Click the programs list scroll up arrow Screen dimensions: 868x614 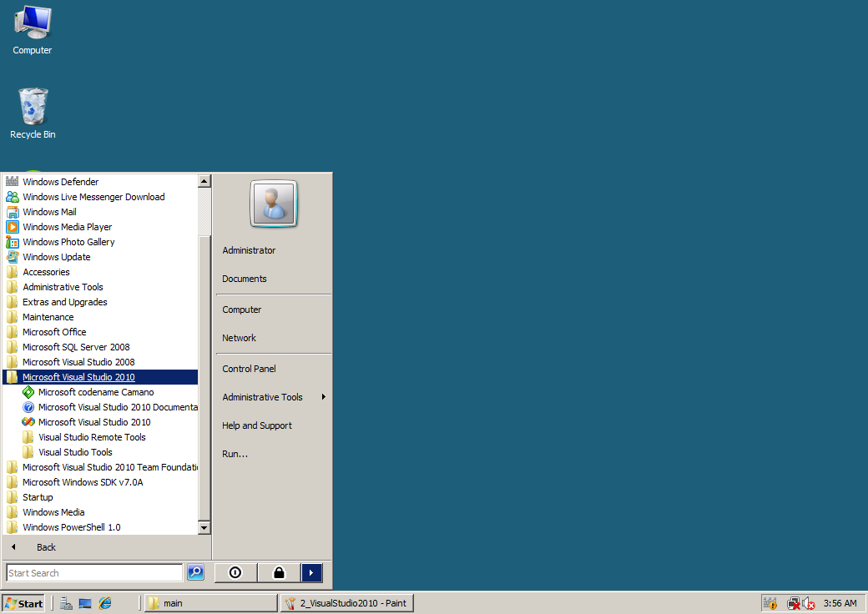pos(204,181)
